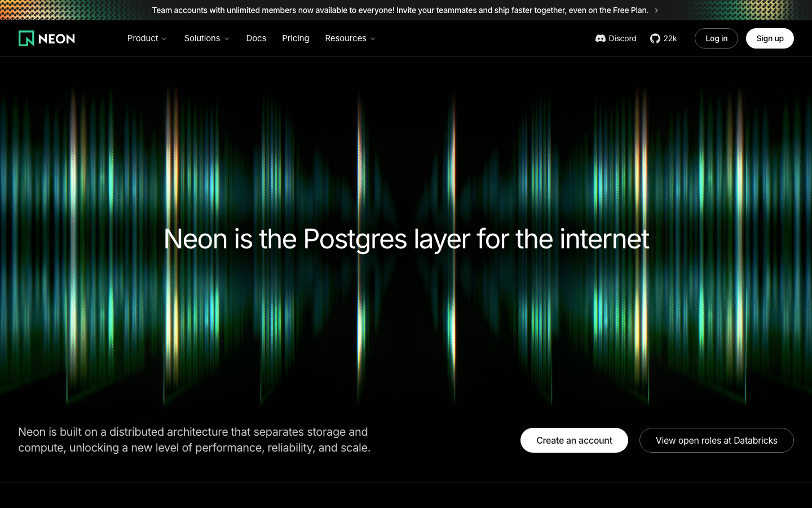This screenshot has height=508, width=812.
Task: Expand the Product dropdown menu
Action: click(x=147, y=38)
